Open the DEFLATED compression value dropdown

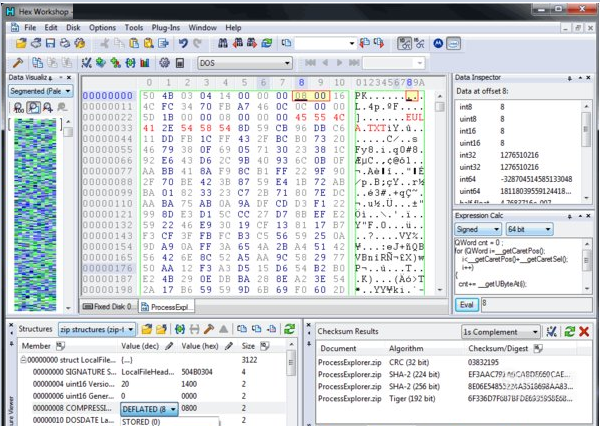[150, 409]
